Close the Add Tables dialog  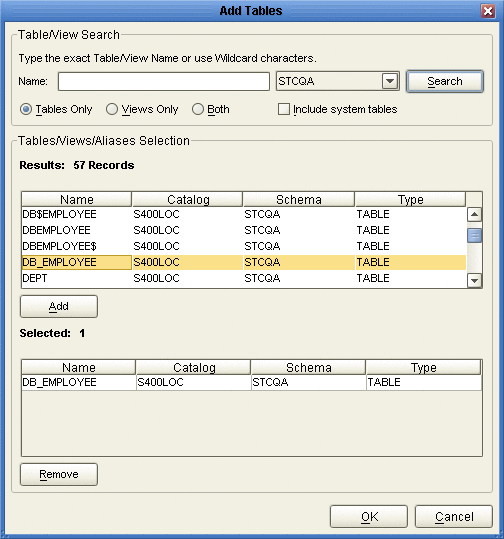[x=488, y=11]
